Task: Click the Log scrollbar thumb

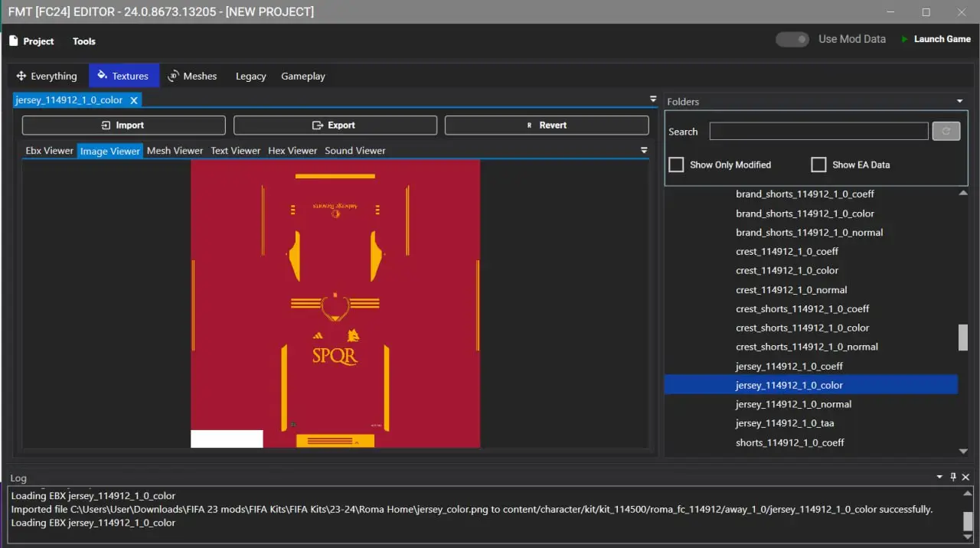Action: (968, 521)
